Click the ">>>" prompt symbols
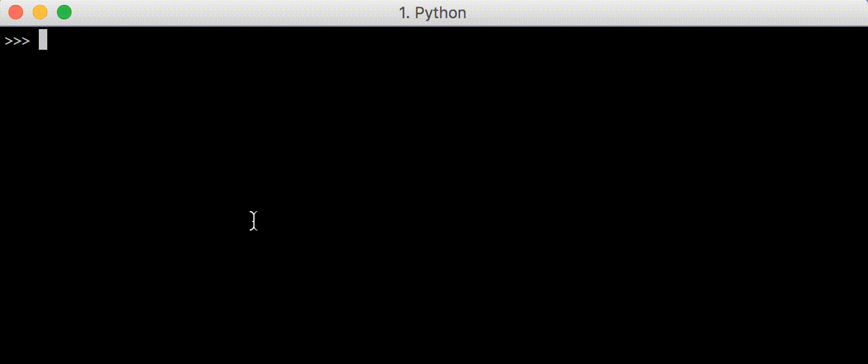Image resolution: width=868 pixels, height=364 pixels. click(x=16, y=40)
